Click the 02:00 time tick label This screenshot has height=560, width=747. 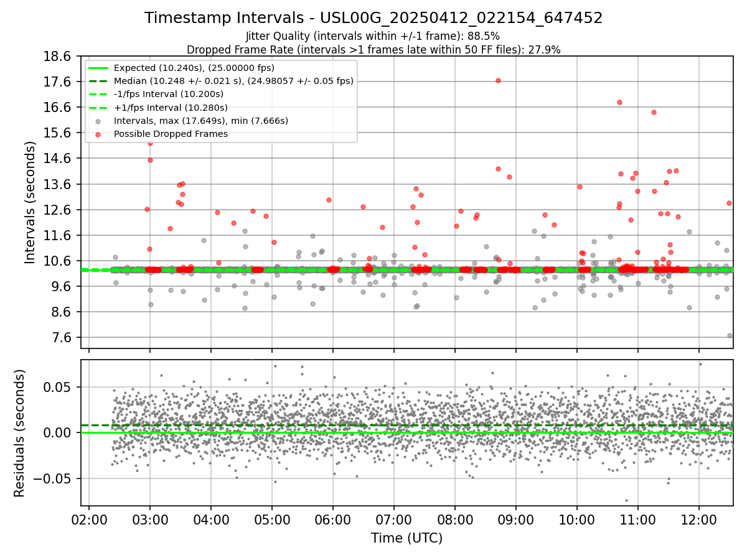pyautogui.click(x=89, y=519)
